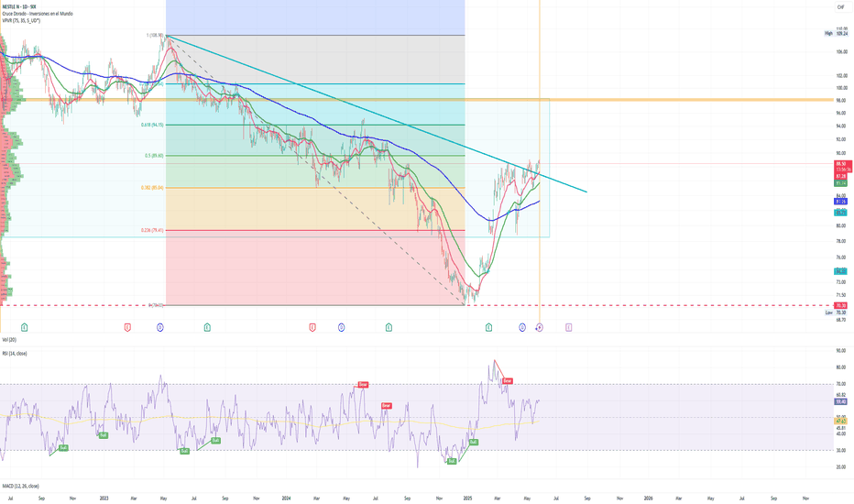Click the 2025 label on the time axis

[x=467, y=498]
